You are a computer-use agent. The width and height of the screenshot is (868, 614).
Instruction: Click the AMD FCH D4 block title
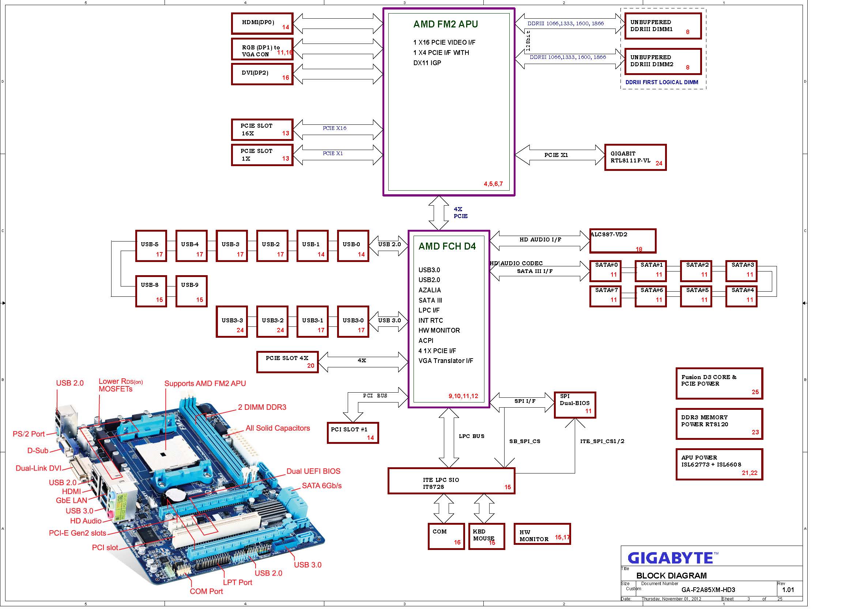[x=447, y=246]
